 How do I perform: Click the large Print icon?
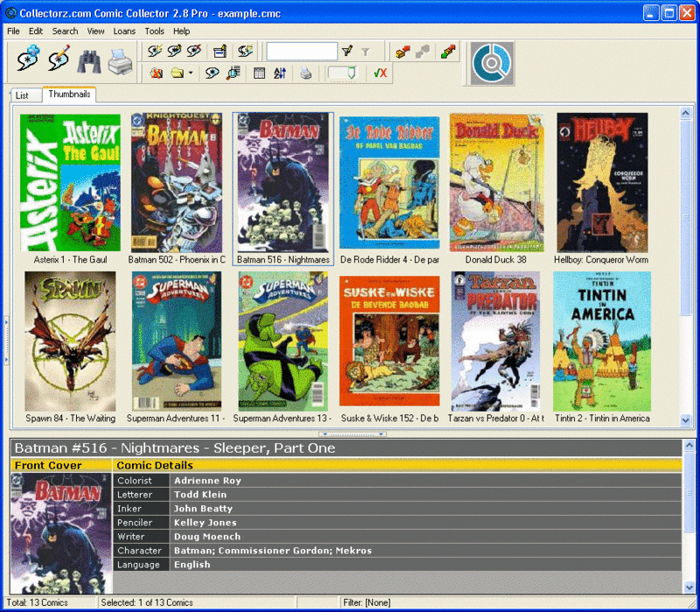[120, 61]
